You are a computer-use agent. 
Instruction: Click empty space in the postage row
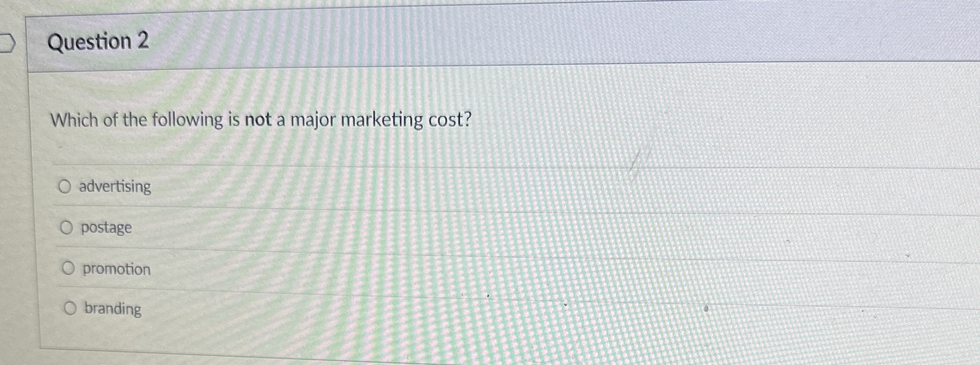pyautogui.click(x=559, y=230)
